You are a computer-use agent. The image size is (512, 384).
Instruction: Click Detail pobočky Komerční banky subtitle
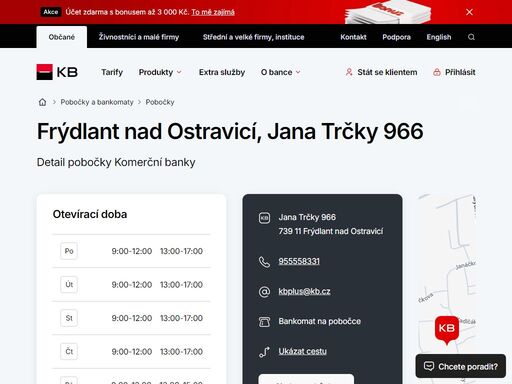(116, 162)
